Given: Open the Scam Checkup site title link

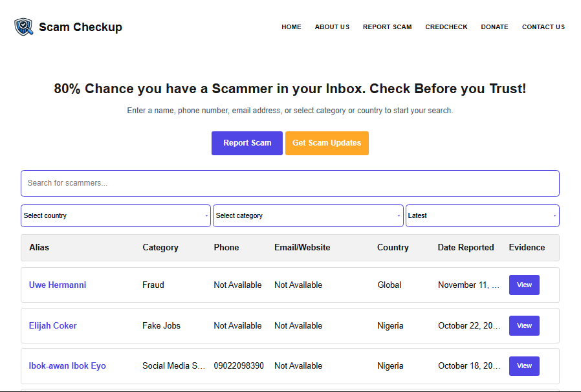Looking at the screenshot, I should [80, 27].
